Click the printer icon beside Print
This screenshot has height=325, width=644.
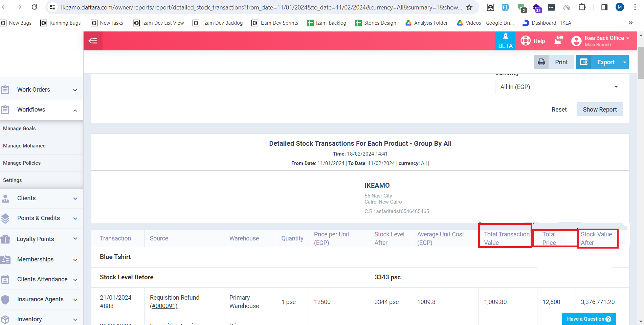coord(541,62)
